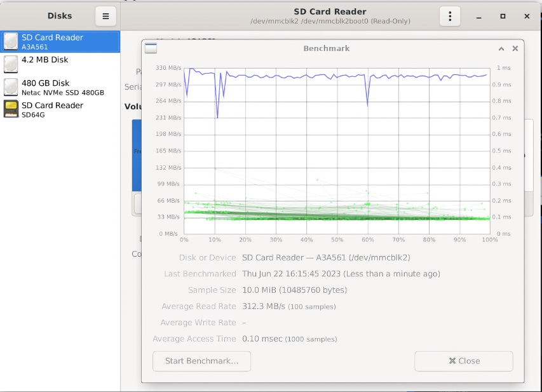Click the 330 MB/s axis label

168,68
